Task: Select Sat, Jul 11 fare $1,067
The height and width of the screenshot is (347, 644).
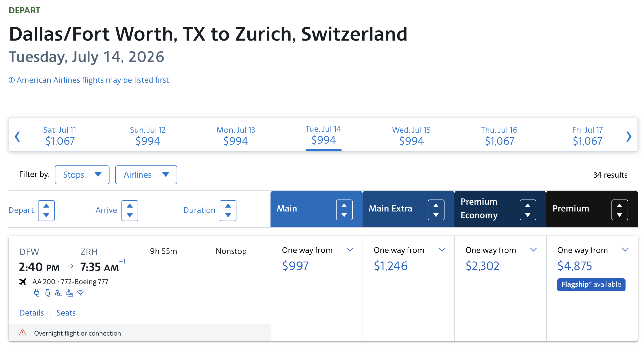Action: [x=60, y=136]
